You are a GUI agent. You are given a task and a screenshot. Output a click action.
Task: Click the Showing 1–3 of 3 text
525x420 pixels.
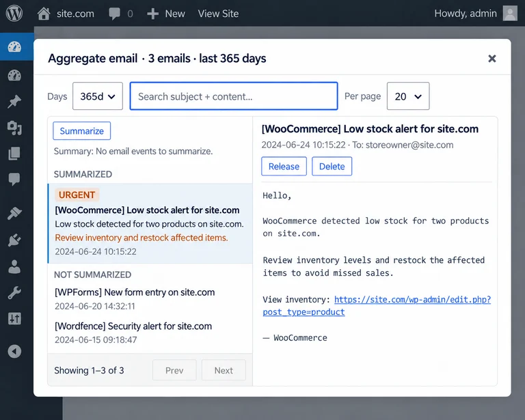click(89, 371)
